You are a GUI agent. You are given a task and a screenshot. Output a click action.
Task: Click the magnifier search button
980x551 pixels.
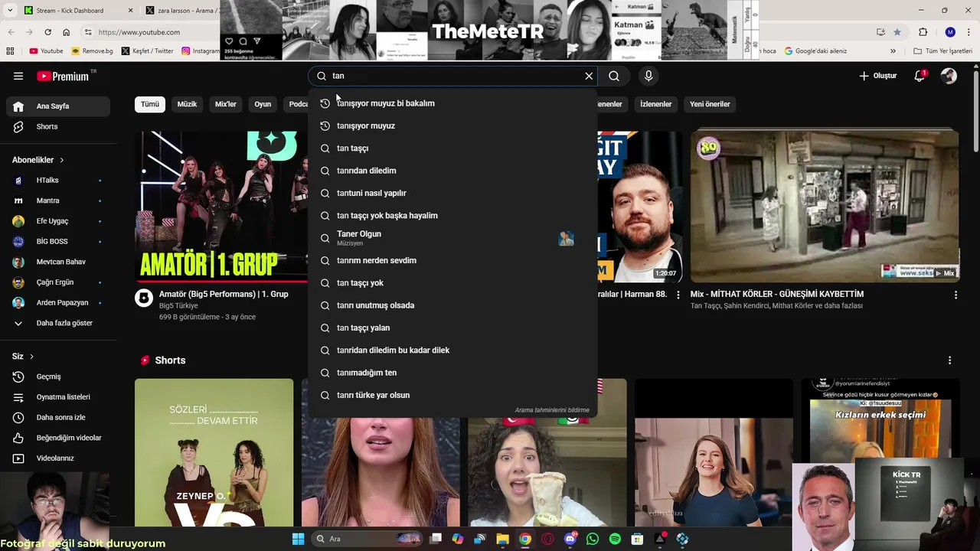click(614, 76)
